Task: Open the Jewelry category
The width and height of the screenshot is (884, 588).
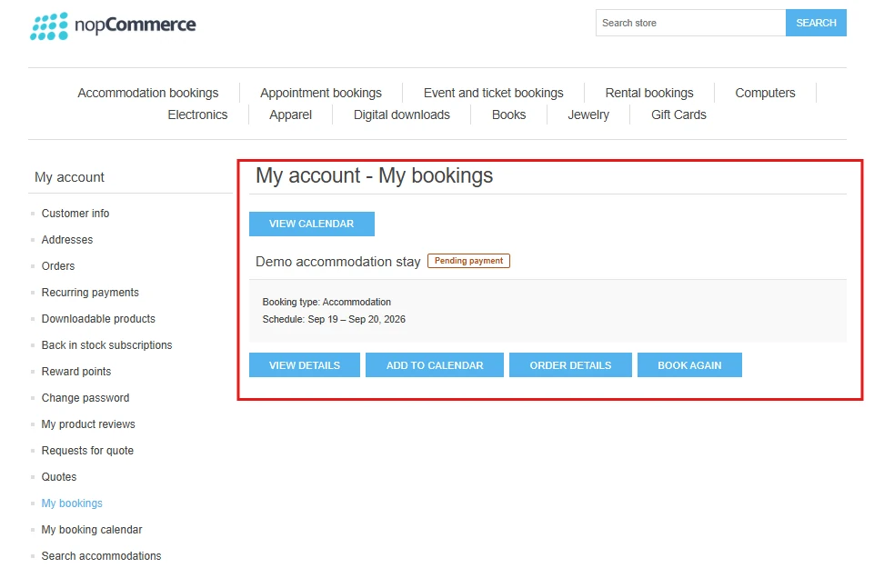Action: [x=588, y=115]
